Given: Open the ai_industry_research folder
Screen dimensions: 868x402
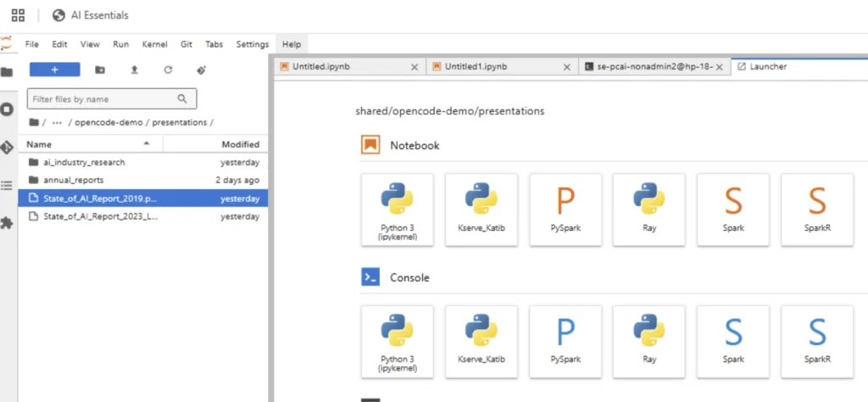Looking at the screenshot, I should pos(84,162).
